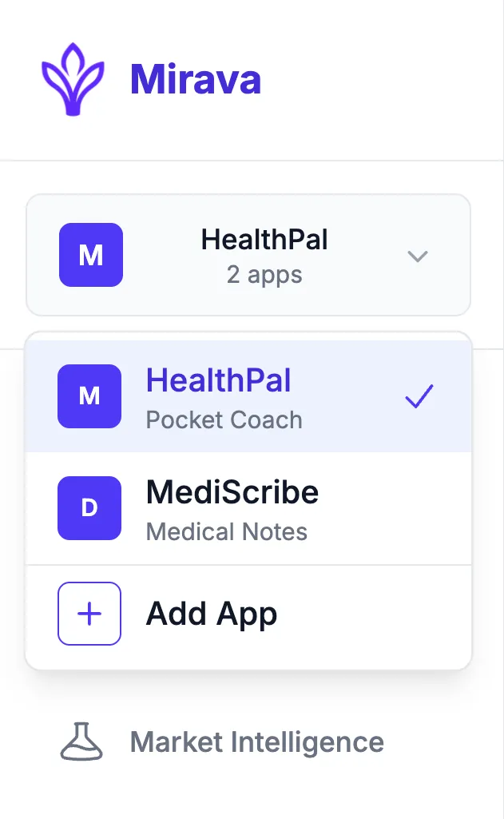Confirm HealthPal as active app via its checkmark
Screen dimensions: 504x819
[x=419, y=396]
